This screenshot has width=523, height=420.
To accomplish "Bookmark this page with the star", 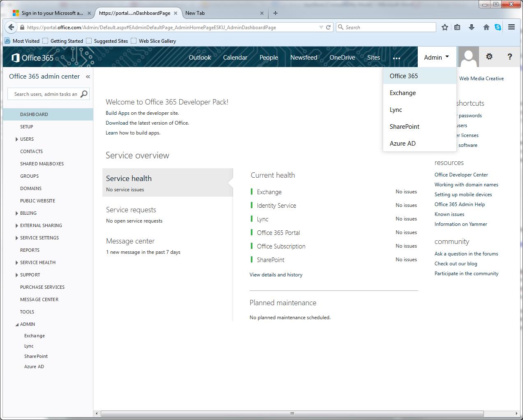I will click(444, 27).
